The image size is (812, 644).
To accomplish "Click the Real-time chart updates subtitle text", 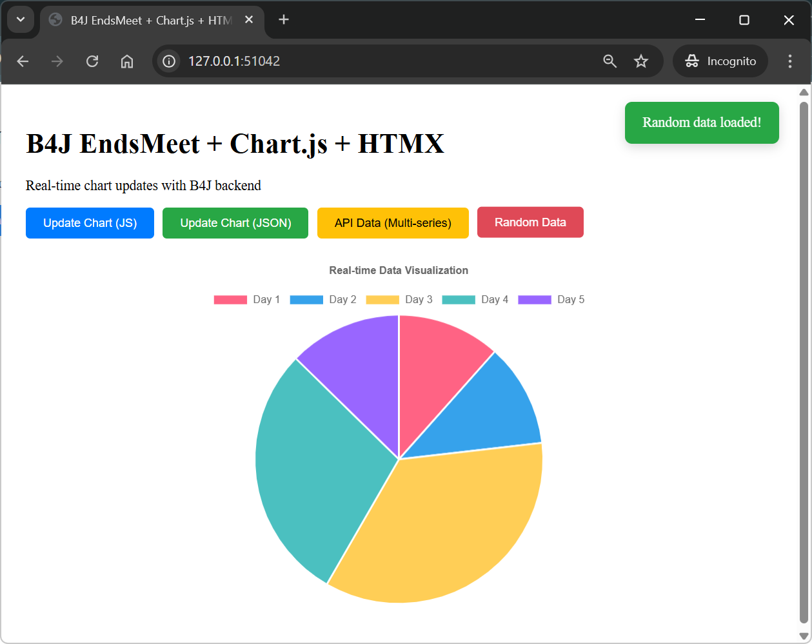I will click(143, 186).
